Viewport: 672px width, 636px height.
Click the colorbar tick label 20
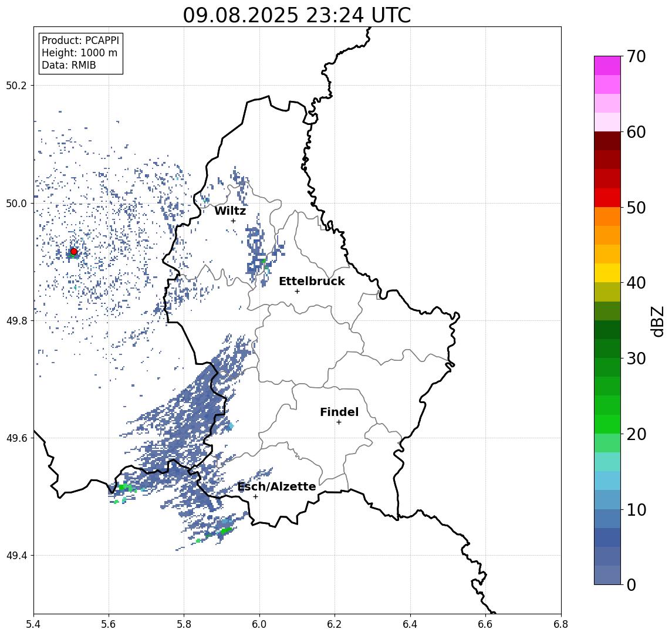point(636,434)
